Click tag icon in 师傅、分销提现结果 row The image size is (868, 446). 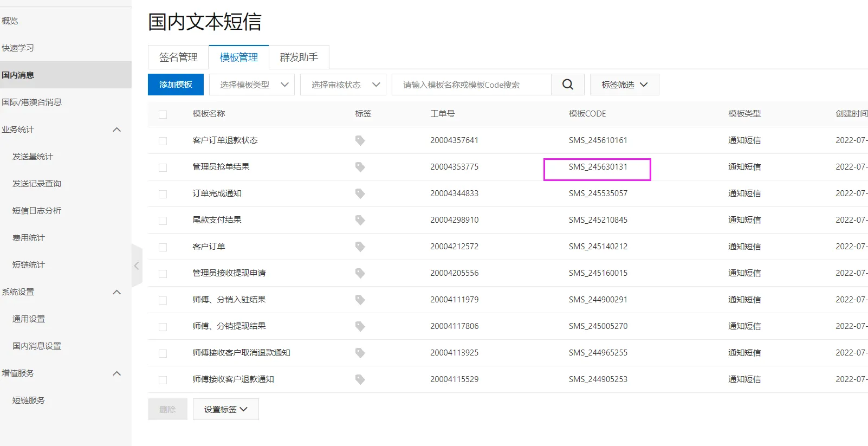coord(360,326)
